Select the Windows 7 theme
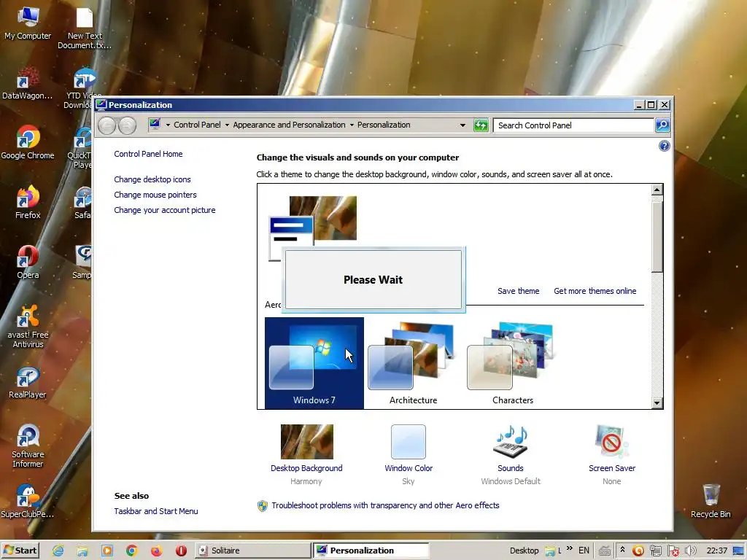Screen dimensions: 747x560 314,363
